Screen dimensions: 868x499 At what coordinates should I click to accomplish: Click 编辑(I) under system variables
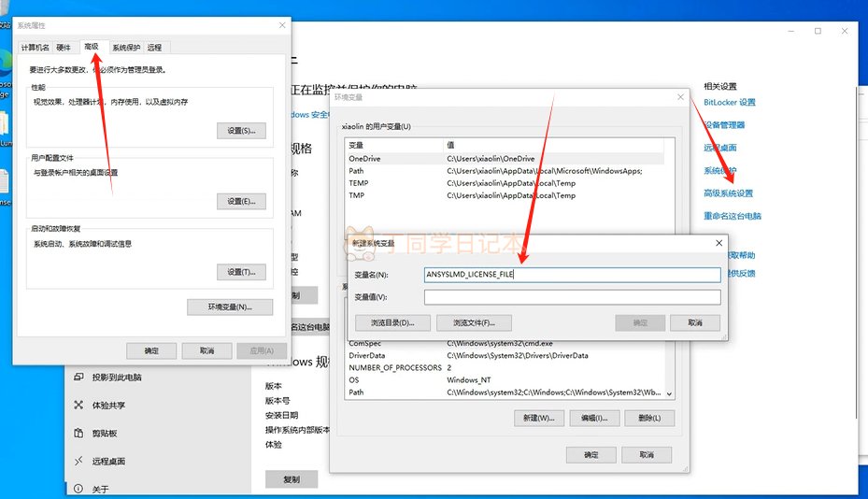[594, 418]
